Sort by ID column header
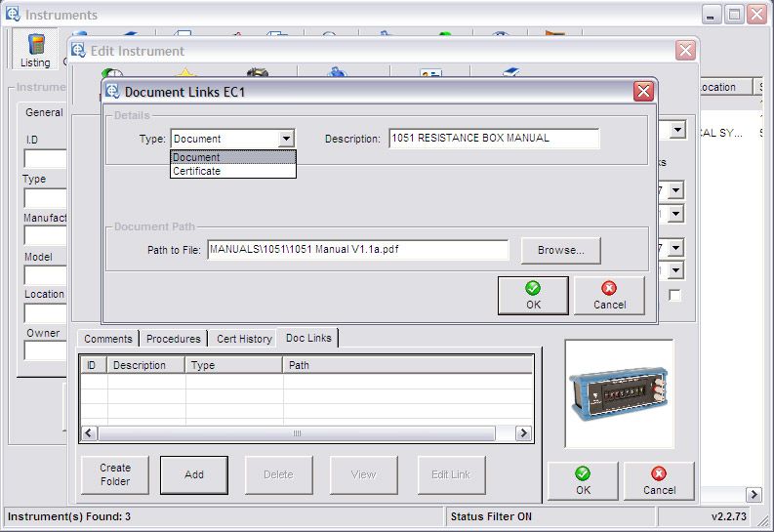This screenshot has width=774, height=532. click(94, 365)
